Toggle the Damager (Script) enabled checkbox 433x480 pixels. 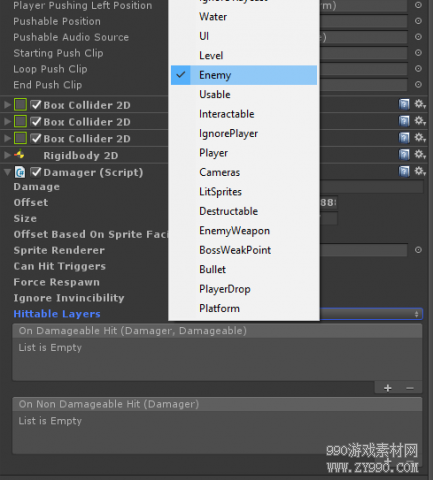(x=36, y=172)
